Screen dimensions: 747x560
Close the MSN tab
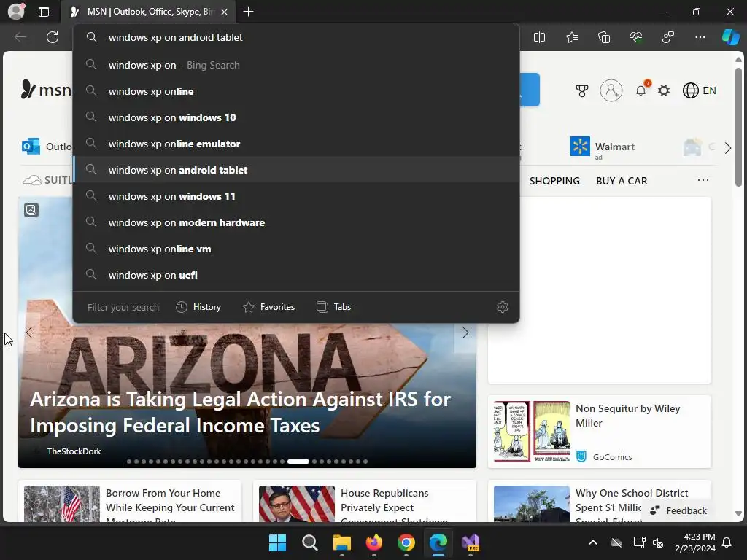tap(224, 12)
